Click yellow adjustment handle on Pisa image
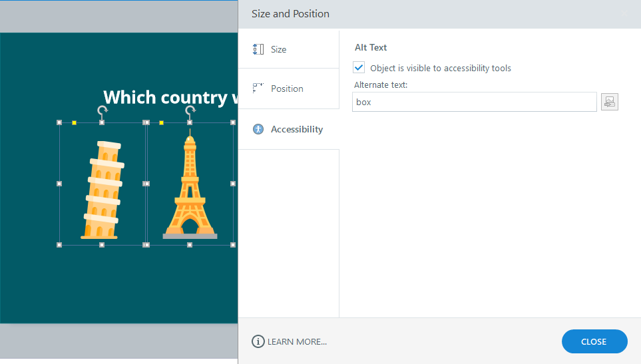641x364 pixels. [x=74, y=123]
